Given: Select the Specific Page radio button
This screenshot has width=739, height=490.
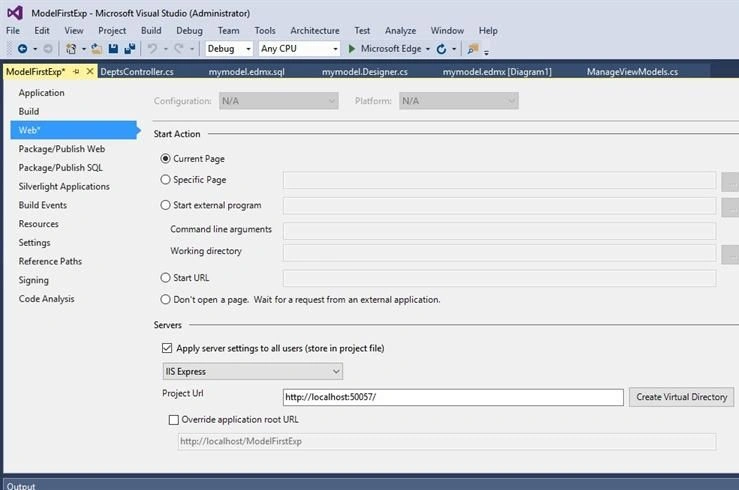Looking at the screenshot, I should click(x=165, y=180).
